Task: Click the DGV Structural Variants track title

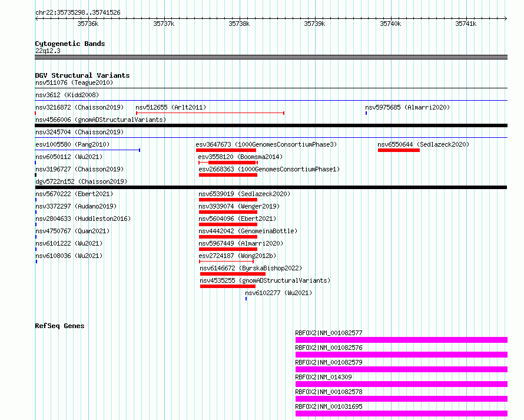Action: (x=82, y=75)
